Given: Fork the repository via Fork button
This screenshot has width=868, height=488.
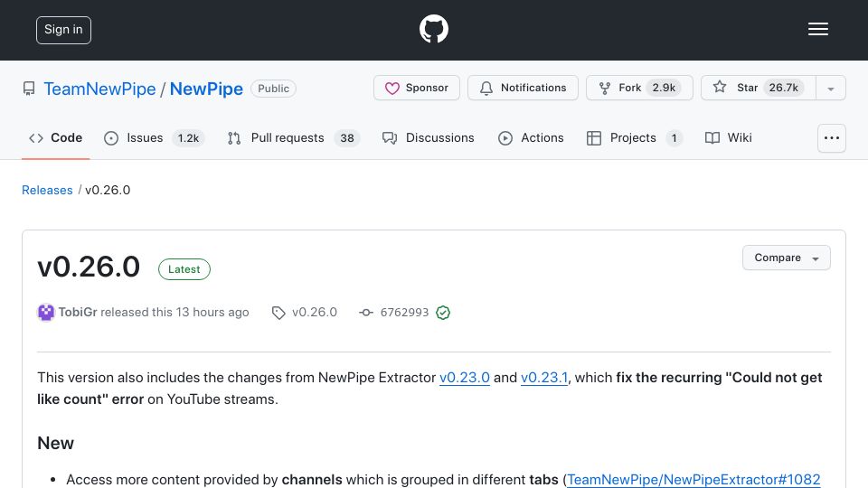Looking at the screenshot, I should (639, 88).
